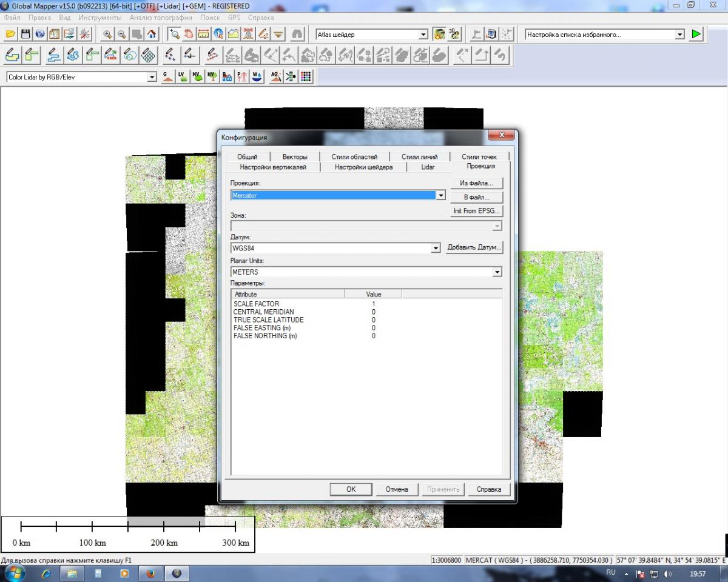Open the WGS84 datum dropdown

pyautogui.click(x=435, y=249)
